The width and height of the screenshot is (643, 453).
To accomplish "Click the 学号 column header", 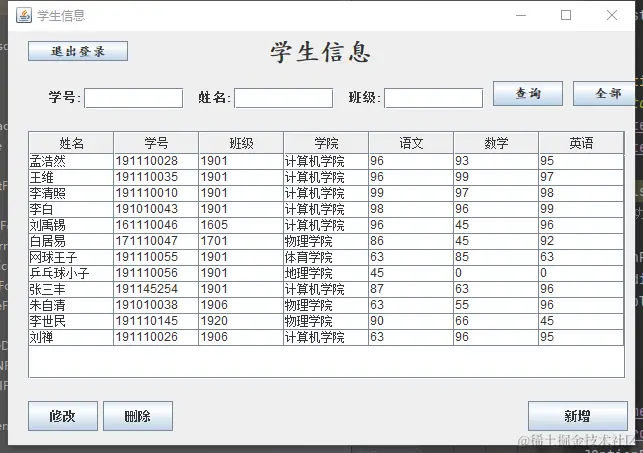I will pos(156,143).
